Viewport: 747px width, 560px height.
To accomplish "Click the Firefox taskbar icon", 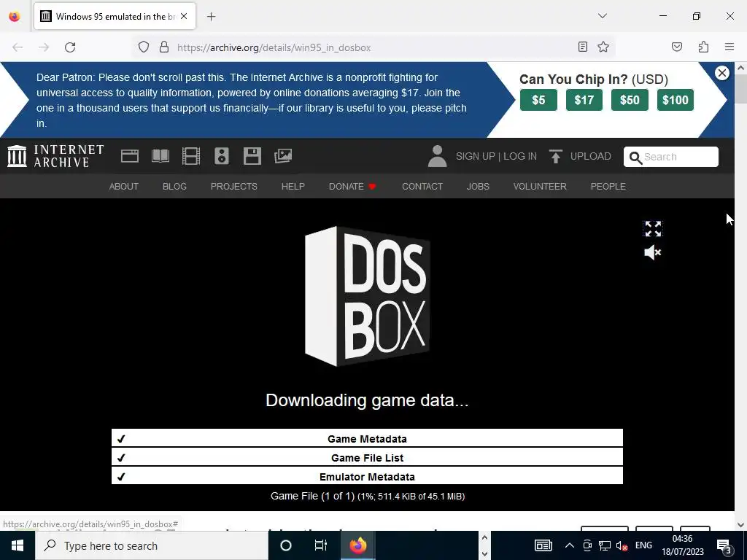I will pos(357,545).
